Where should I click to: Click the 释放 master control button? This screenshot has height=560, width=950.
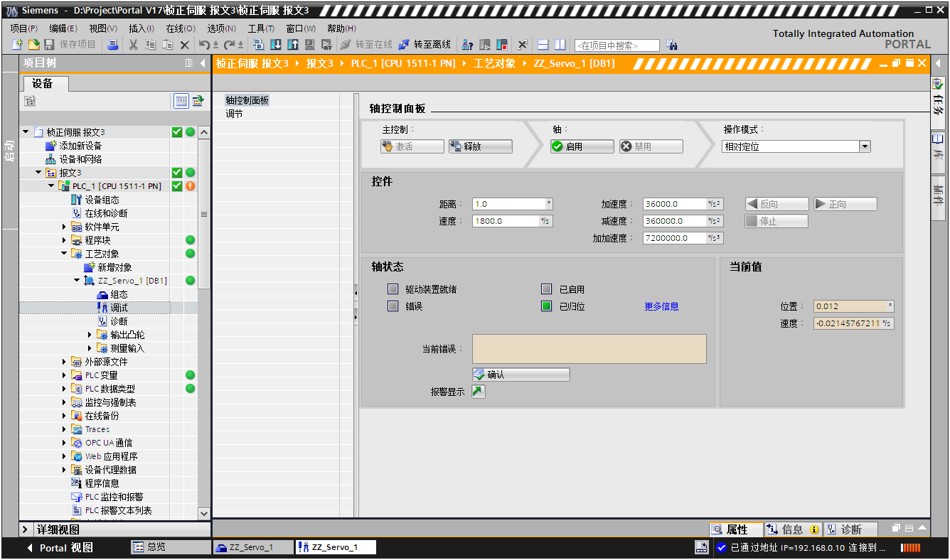coord(480,146)
